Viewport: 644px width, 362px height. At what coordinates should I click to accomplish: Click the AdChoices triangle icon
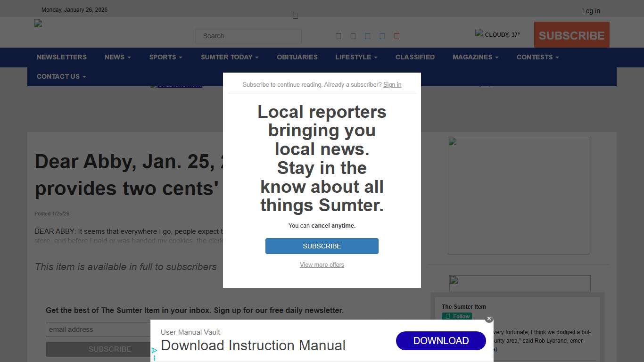154,351
